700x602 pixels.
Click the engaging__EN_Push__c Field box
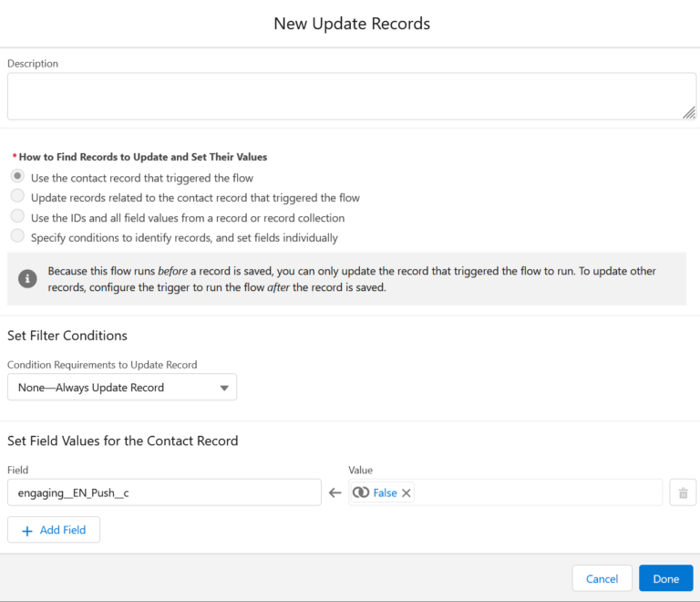pyautogui.click(x=164, y=493)
